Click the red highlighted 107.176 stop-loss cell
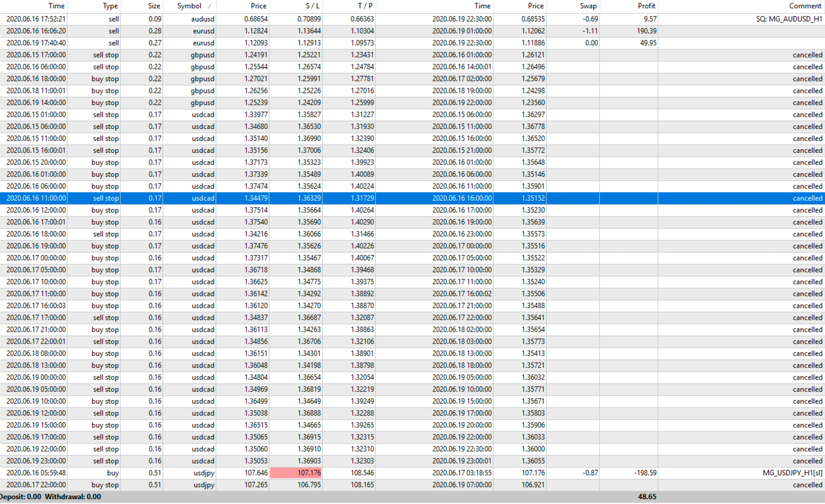The image size is (825, 504). [296, 473]
